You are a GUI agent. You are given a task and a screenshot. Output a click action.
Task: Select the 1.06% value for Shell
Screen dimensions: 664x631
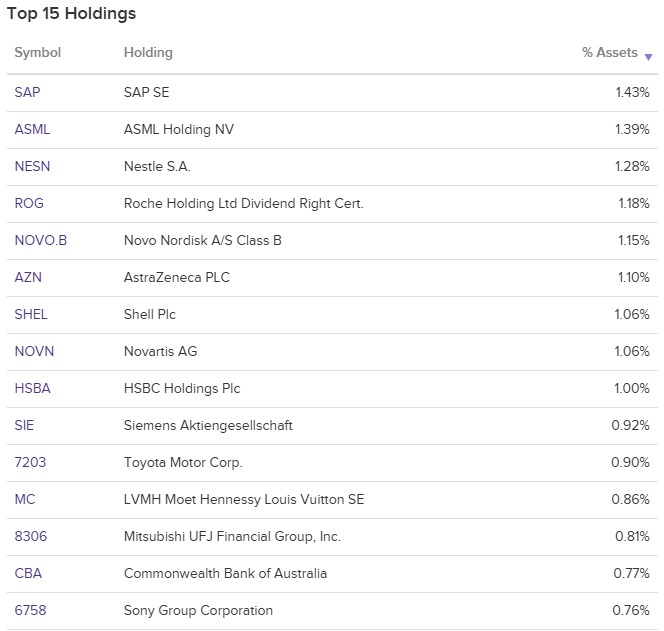point(632,314)
